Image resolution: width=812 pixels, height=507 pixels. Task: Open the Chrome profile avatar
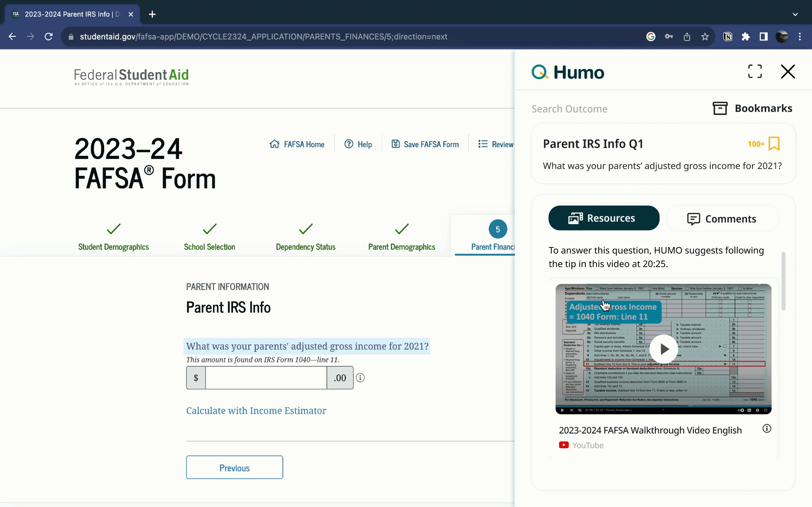point(782,37)
